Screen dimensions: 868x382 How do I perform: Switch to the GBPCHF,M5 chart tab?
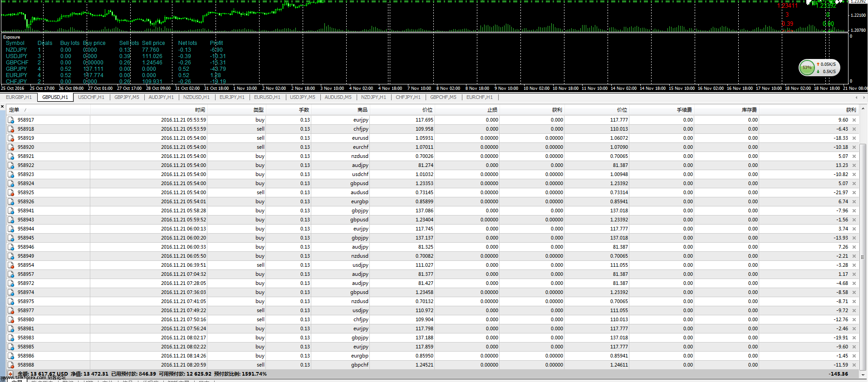pos(443,98)
